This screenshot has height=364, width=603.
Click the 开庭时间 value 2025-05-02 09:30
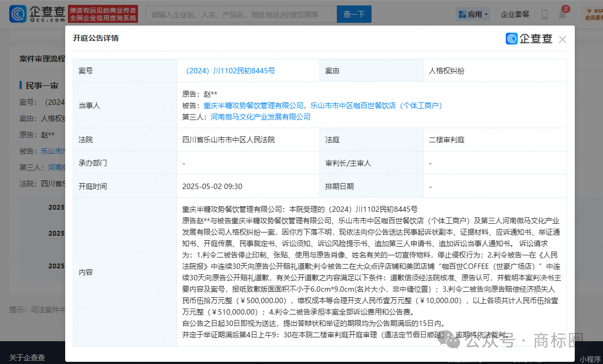point(212,186)
